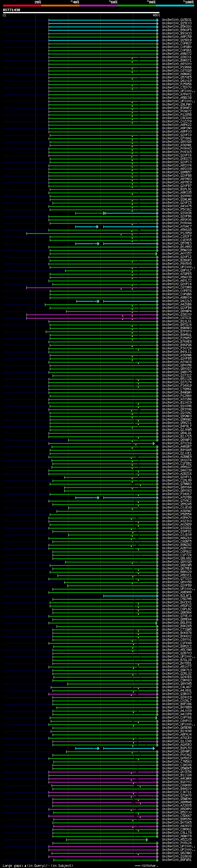Select the UniRef100_Q38IX0 label

click(x=176, y=314)
